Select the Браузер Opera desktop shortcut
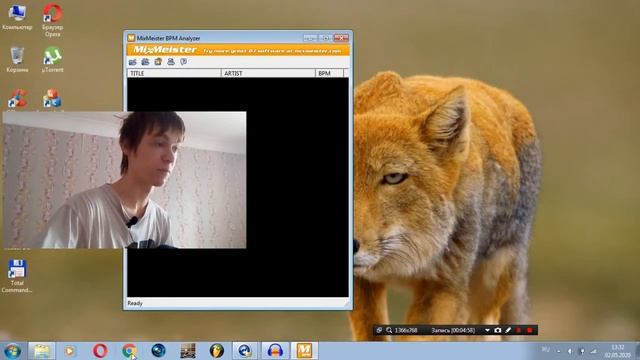 pyautogui.click(x=52, y=20)
